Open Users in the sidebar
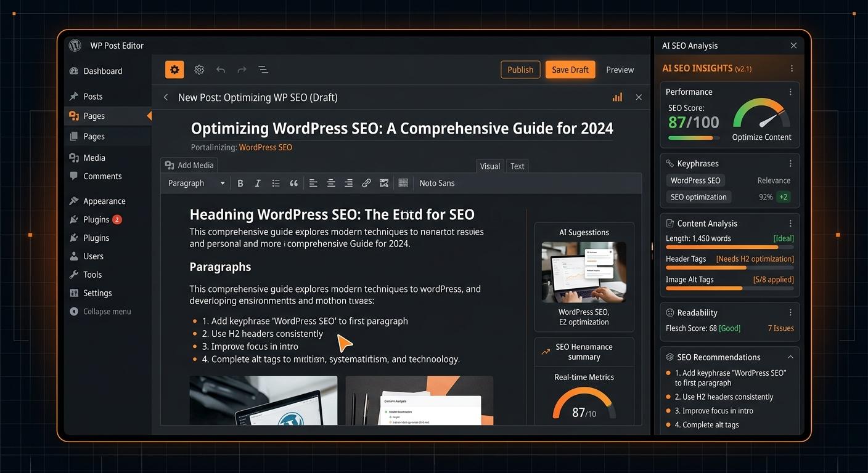 point(93,256)
